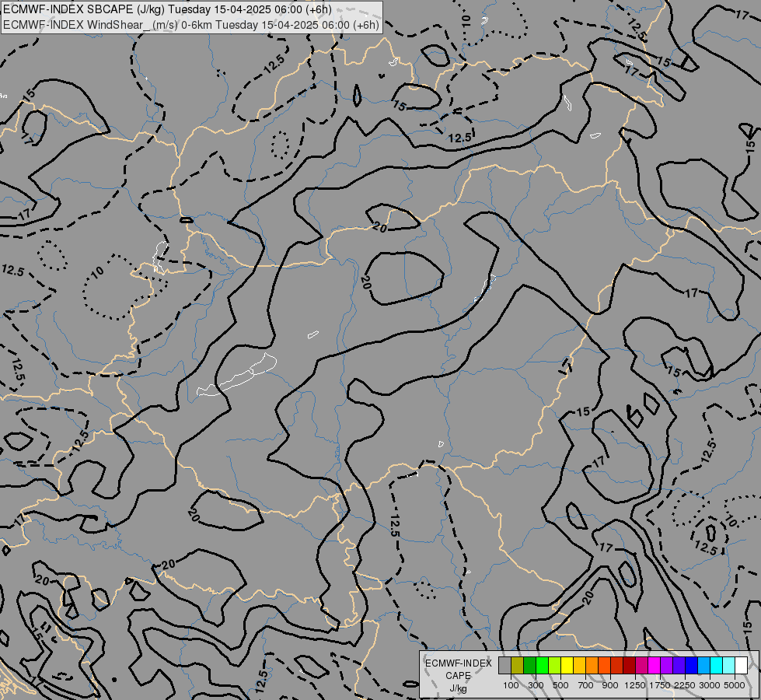Select the dark maroon legend swatch
The width and height of the screenshot is (761, 700).
630,665
